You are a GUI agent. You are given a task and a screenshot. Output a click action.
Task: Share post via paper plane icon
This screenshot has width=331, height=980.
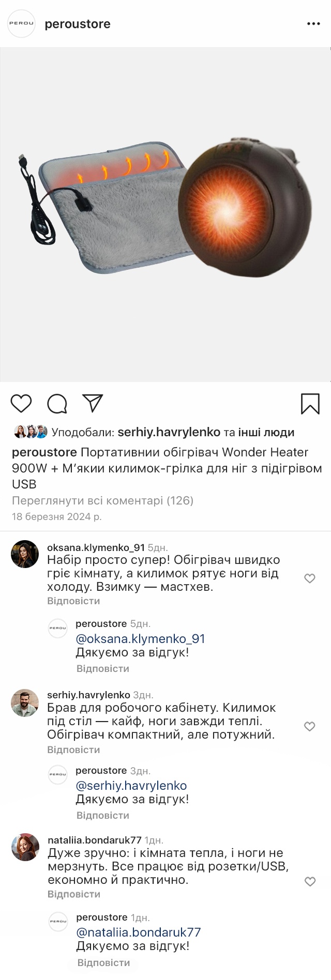[93, 403]
